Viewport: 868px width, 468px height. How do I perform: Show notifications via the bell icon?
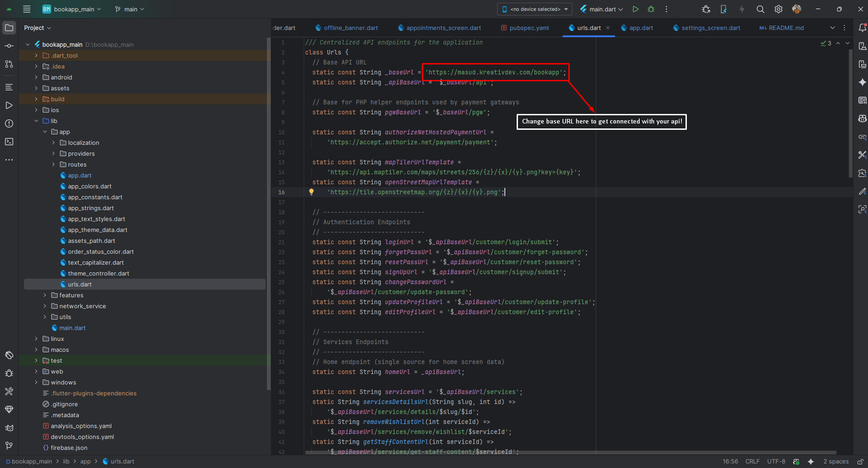coord(863,27)
